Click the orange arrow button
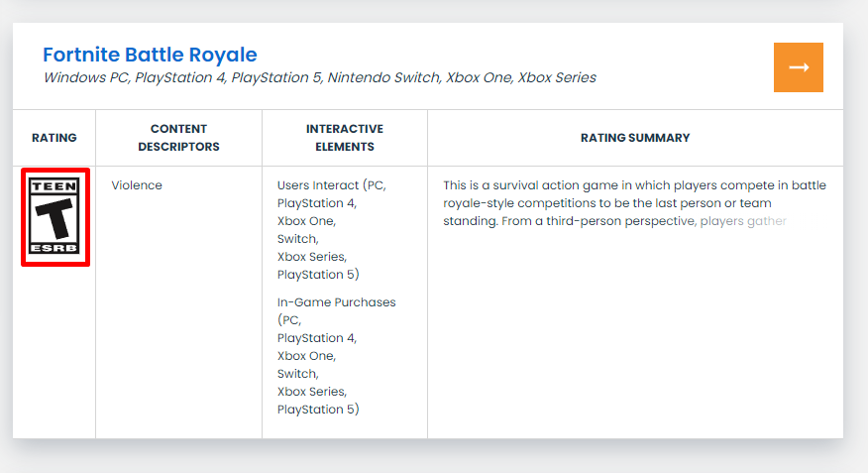This screenshot has height=473, width=868. pyautogui.click(x=799, y=67)
